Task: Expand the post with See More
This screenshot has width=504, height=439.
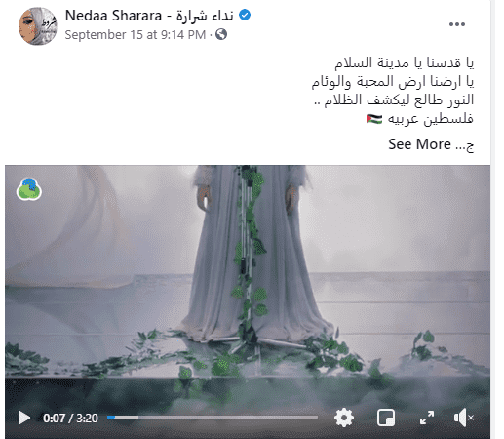Action: (419, 144)
